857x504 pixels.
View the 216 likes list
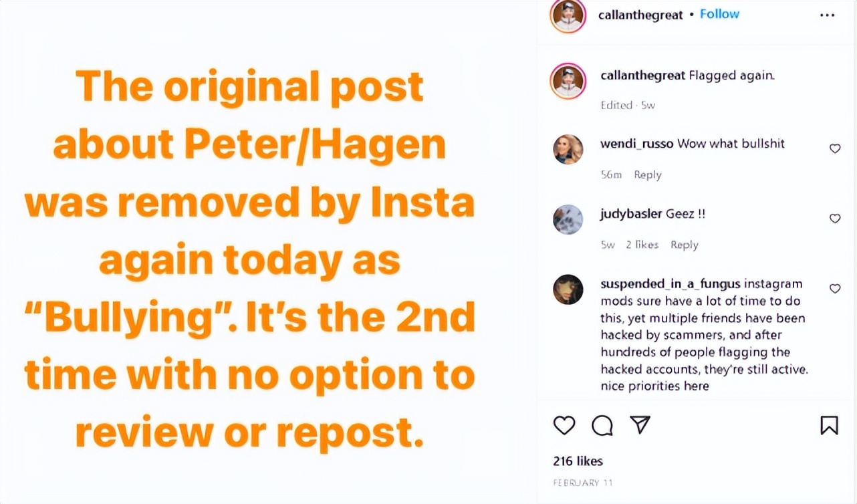[x=578, y=461]
